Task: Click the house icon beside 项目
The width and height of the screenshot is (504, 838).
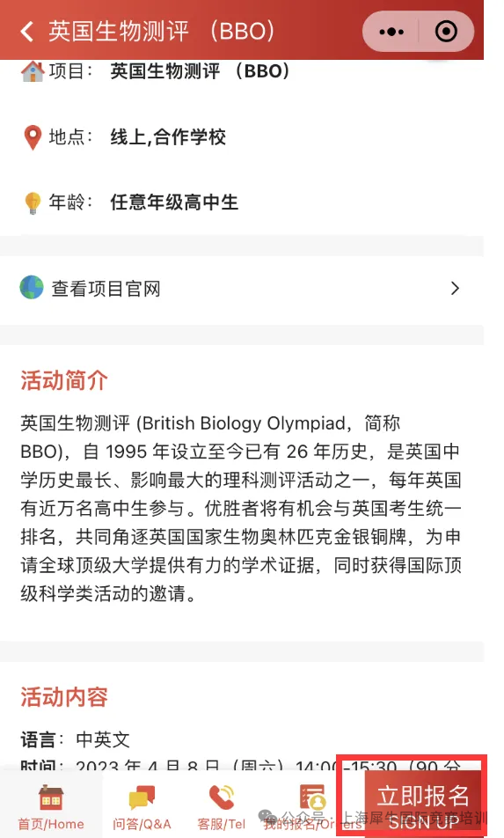Action: [32, 71]
